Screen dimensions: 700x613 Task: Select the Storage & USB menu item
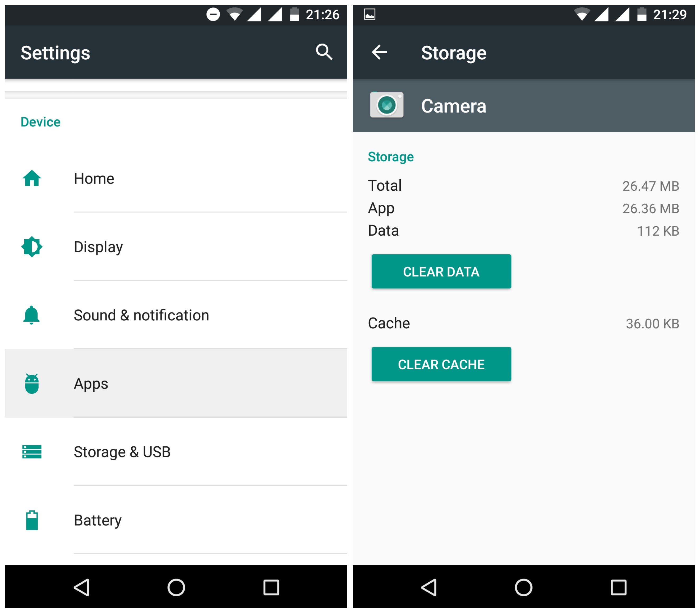pyautogui.click(x=123, y=450)
